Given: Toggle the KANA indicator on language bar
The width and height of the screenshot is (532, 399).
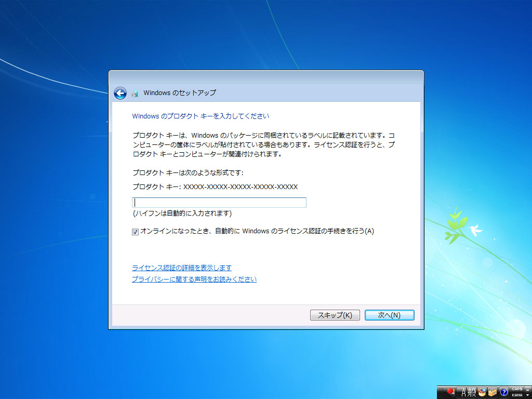Looking at the screenshot, I should click(x=517, y=395).
